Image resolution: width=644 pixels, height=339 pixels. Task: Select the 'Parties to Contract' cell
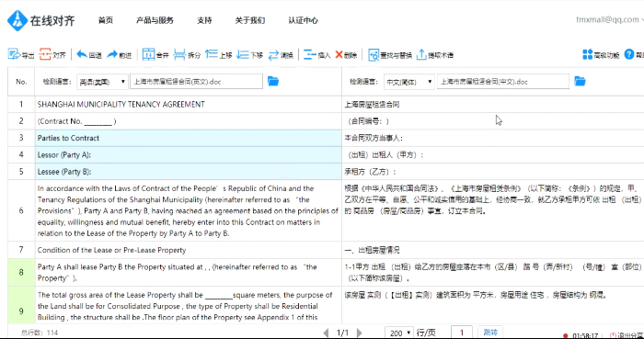tap(188, 138)
